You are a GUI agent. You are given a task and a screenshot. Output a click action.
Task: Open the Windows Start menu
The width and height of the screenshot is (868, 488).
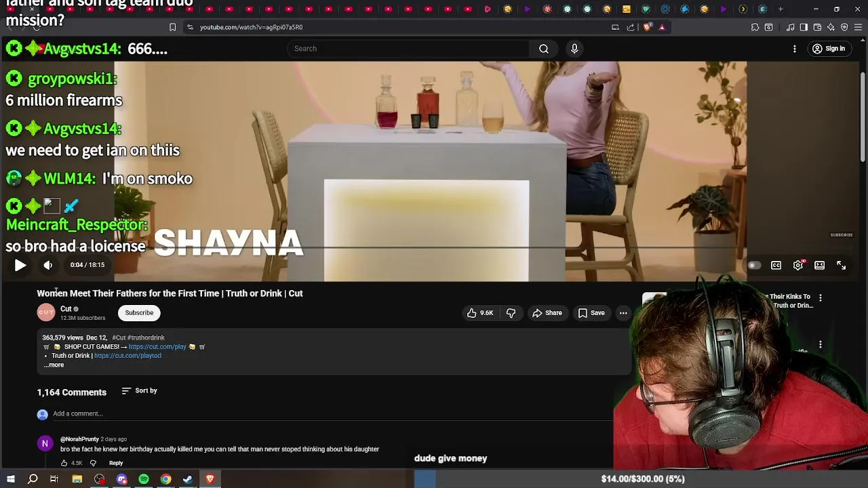click(10, 479)
